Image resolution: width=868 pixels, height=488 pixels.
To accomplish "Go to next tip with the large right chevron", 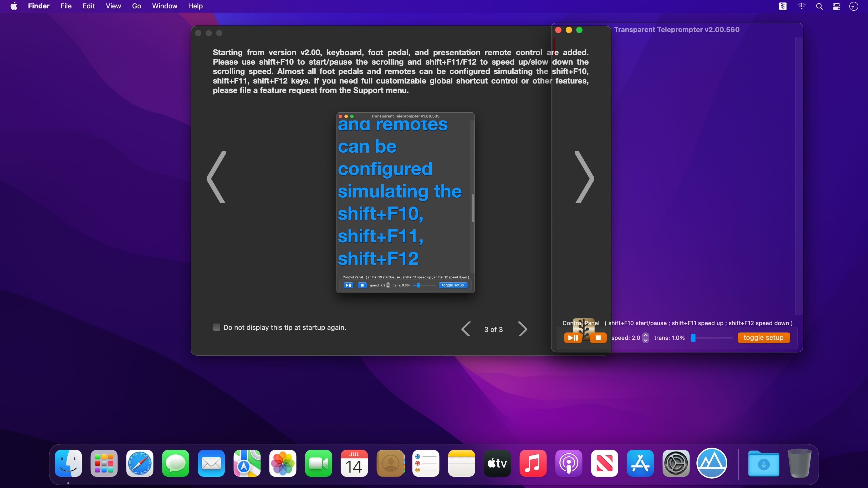I will pyautogui.click(x=584, y=177).
